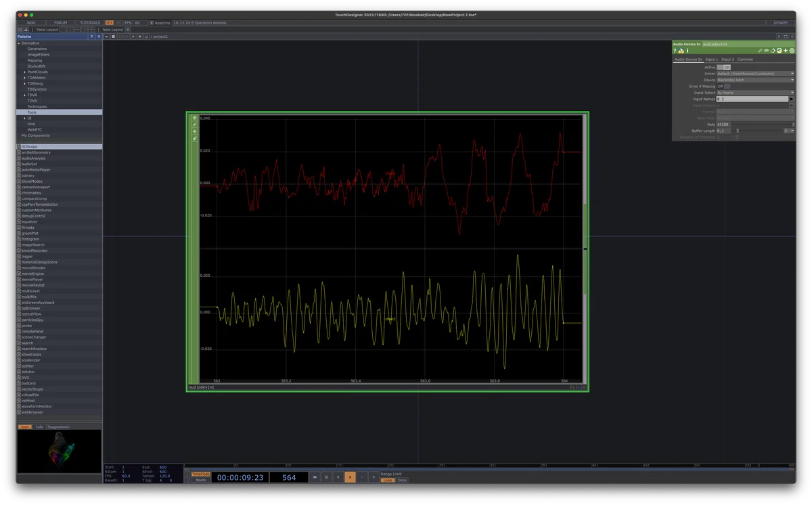Click the pane maximize icon at top right

tap(787, 37)
